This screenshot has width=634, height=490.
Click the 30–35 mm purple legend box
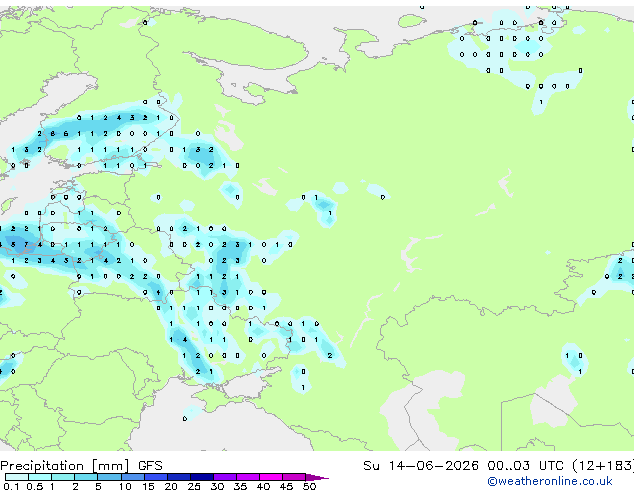225,477
